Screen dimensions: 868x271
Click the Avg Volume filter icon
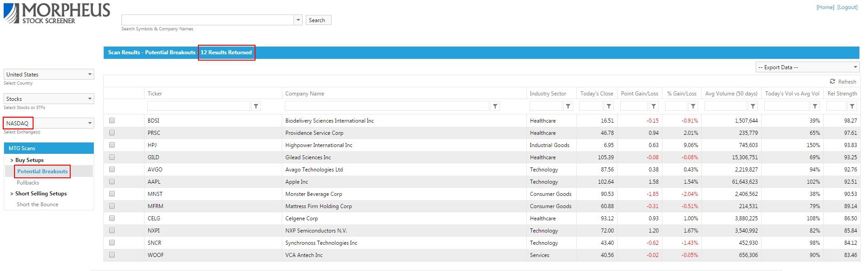tap(752, 106)
